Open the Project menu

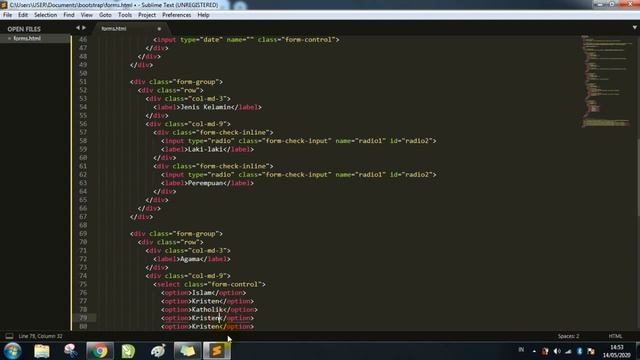tap(147, 15)
